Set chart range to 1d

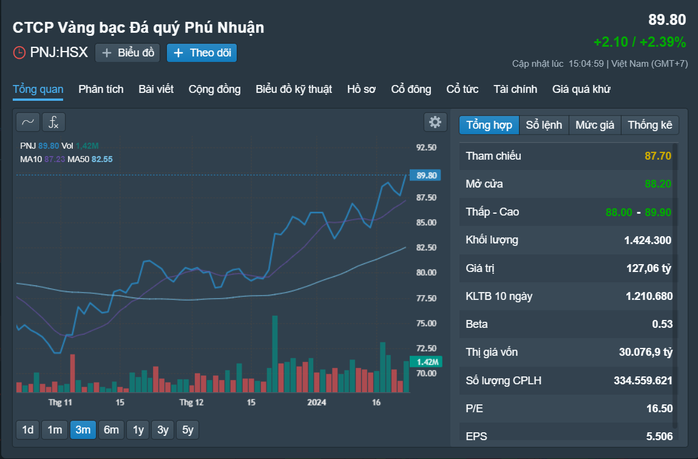coord(28,430)
